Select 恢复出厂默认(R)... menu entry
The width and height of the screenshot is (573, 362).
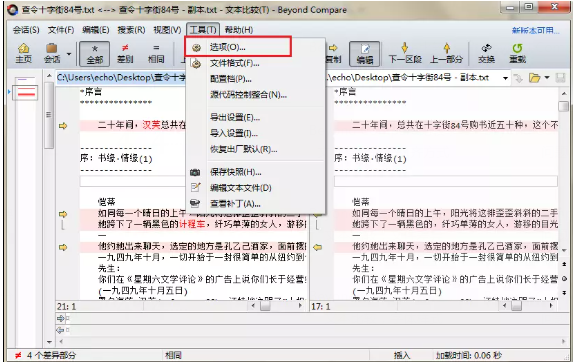click(x=255, y=149)
